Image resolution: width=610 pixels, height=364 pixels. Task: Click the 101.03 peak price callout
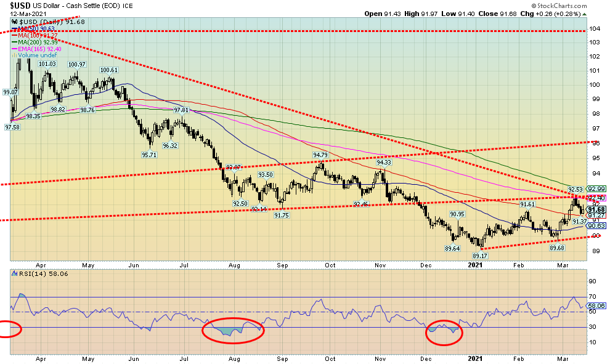(x=47, y=63)
